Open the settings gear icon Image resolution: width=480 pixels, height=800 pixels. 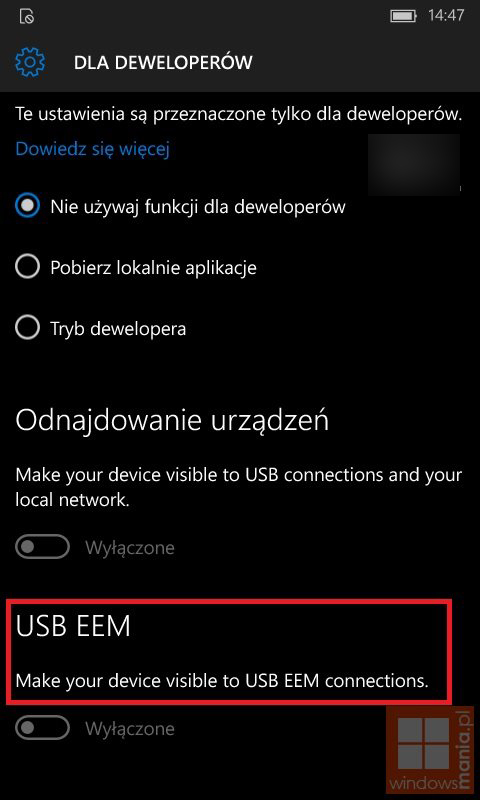30,62
